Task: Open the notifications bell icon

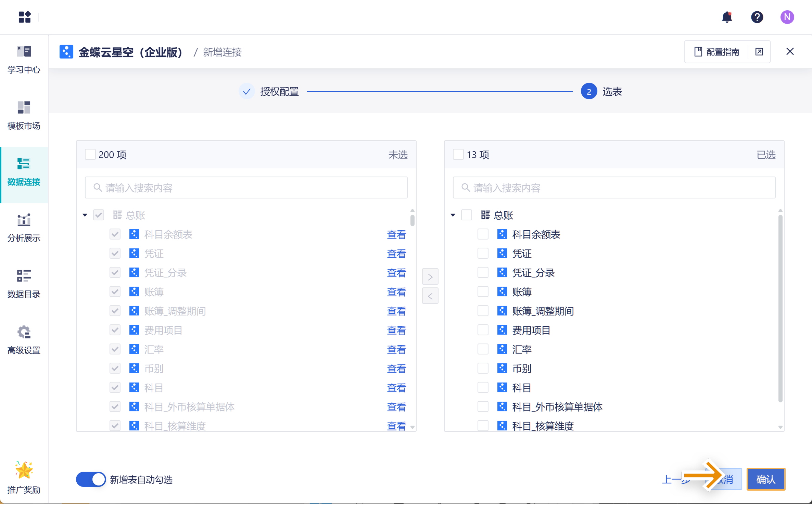Action: [727, 17]
